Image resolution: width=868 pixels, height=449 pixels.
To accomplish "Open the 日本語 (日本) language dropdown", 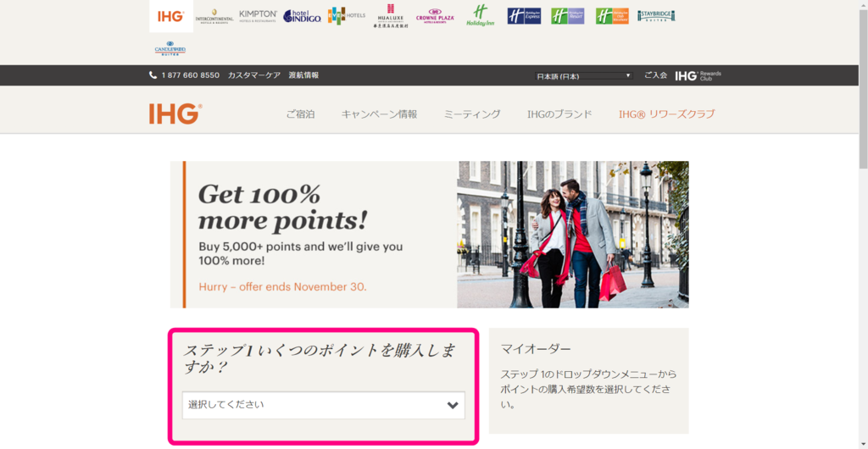I will [x=583, y=75].
